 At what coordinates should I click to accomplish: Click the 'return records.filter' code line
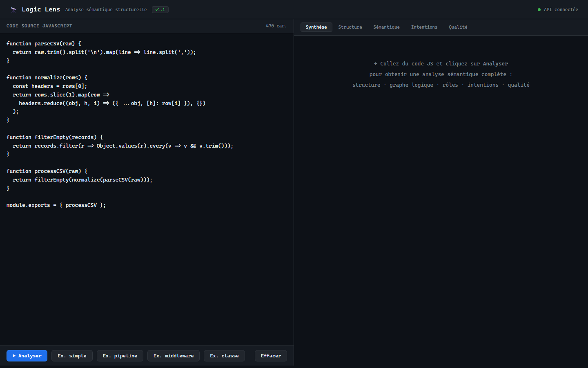123,146
